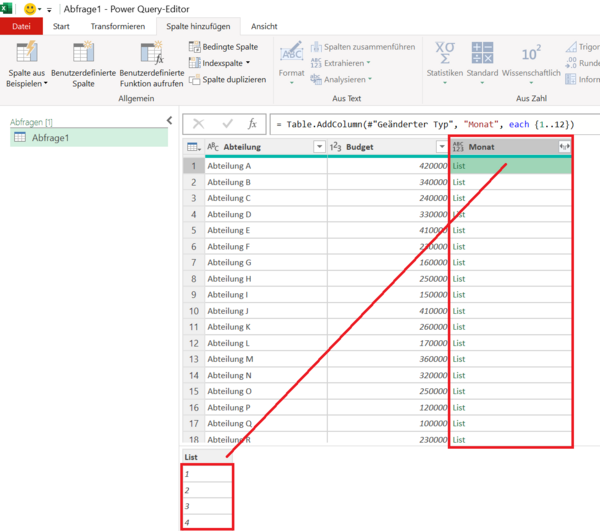
Task: Select Abfrage1 in the queries list
Action: coord(50,138)
